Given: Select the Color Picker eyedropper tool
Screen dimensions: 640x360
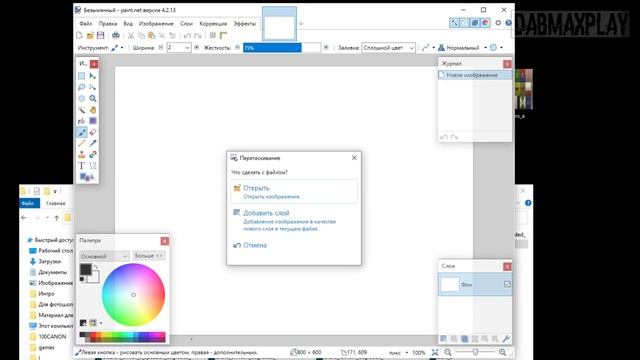Looking at the screenshot, I should tap(93, 143).
